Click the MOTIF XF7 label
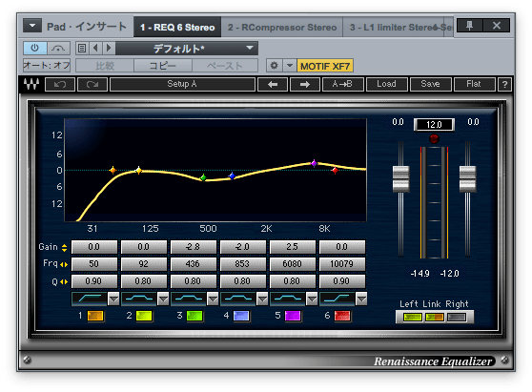Screen dimensions: 532x392 coord(325,66)
